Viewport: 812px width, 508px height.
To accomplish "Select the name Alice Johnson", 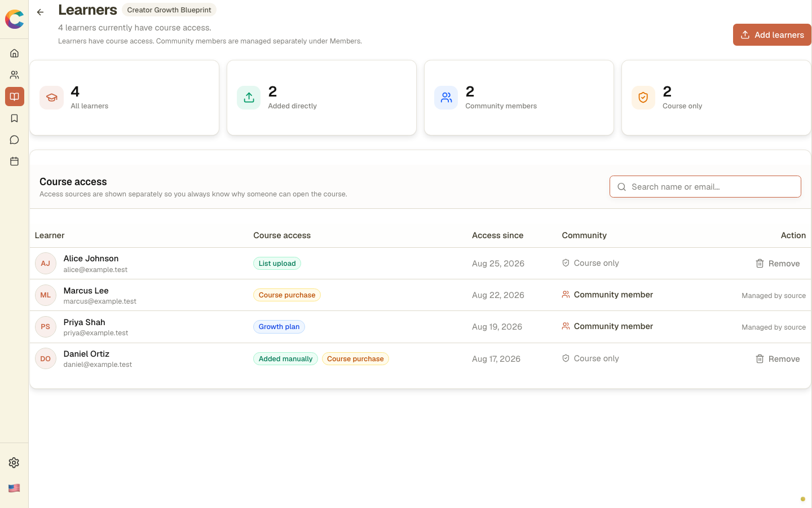I will (91, 259).
